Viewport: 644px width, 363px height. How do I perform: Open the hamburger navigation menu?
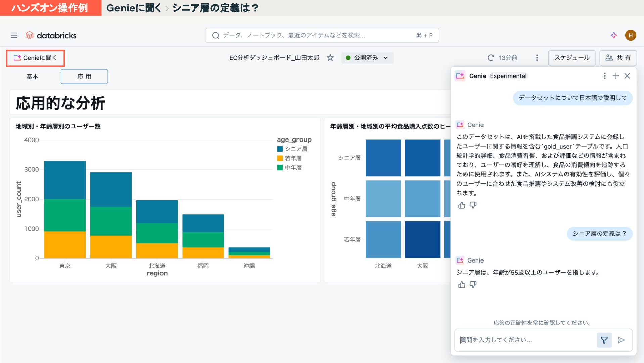[14, 35]
